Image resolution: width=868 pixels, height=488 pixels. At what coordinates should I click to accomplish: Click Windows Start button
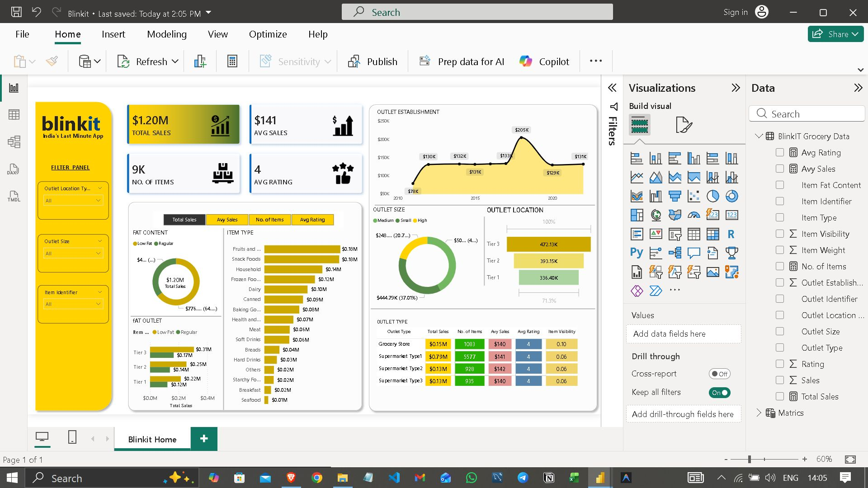12,478
